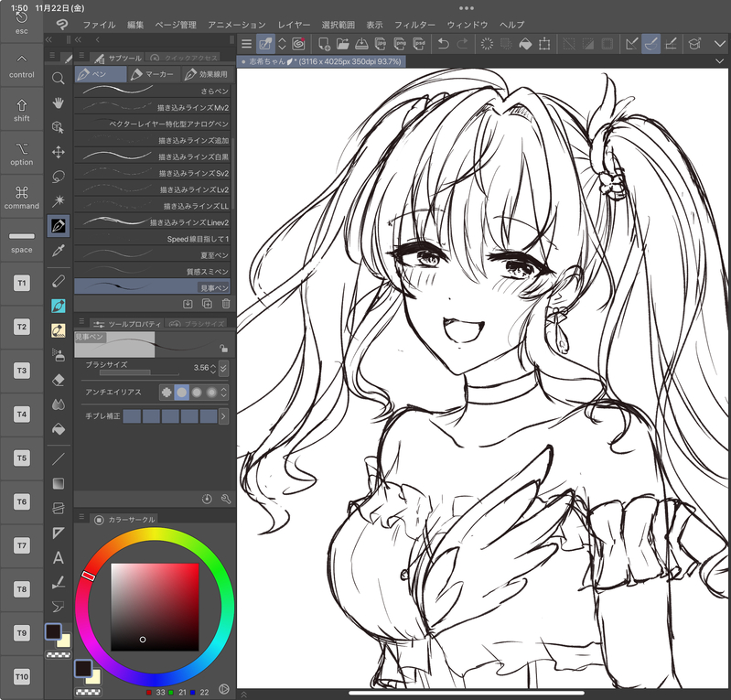The image size is (731, 700).
Task: Delete sub tool using trash icon
Action: (x=226, y=304)
